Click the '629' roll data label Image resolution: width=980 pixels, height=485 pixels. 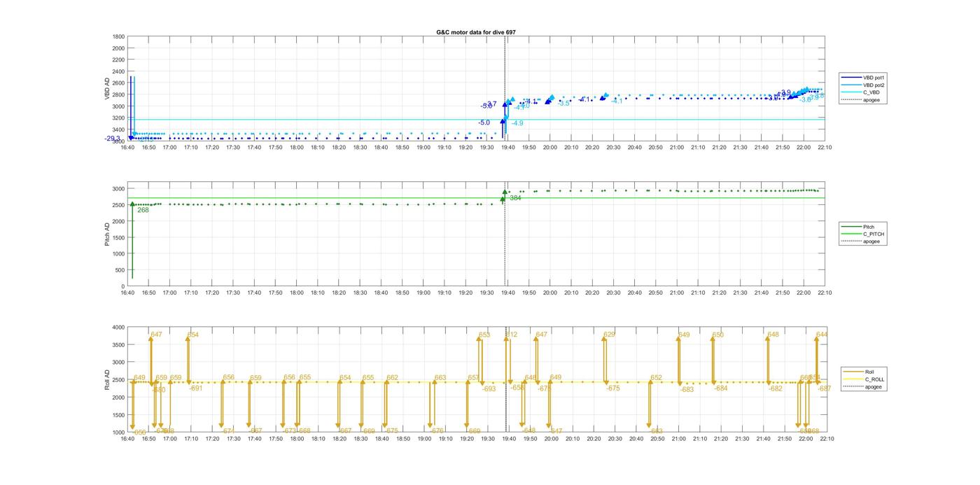click(x=609, y=335)
